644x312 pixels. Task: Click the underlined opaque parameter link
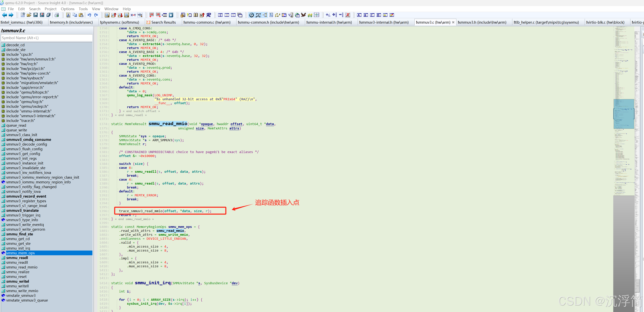pyautogui.click(x=207, y=124)
